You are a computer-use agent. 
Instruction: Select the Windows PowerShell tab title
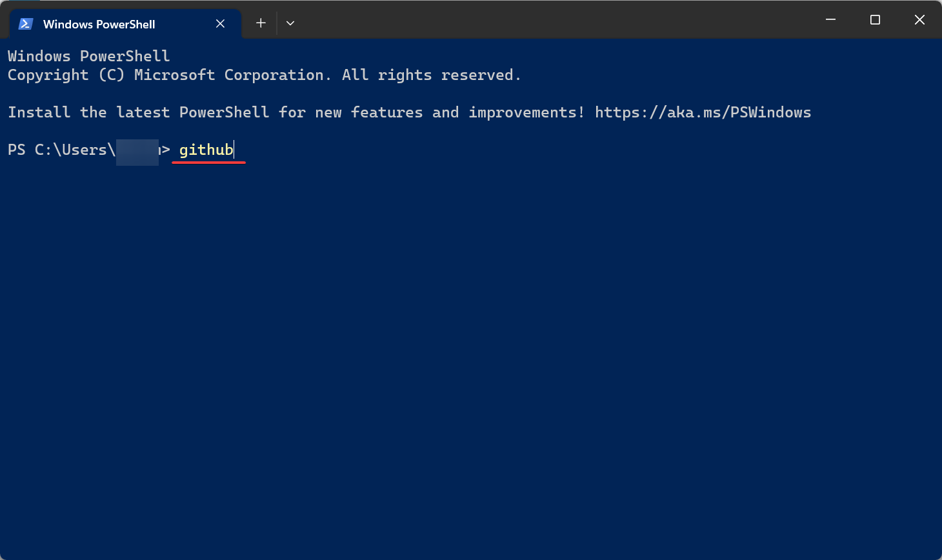pos(99,25)
